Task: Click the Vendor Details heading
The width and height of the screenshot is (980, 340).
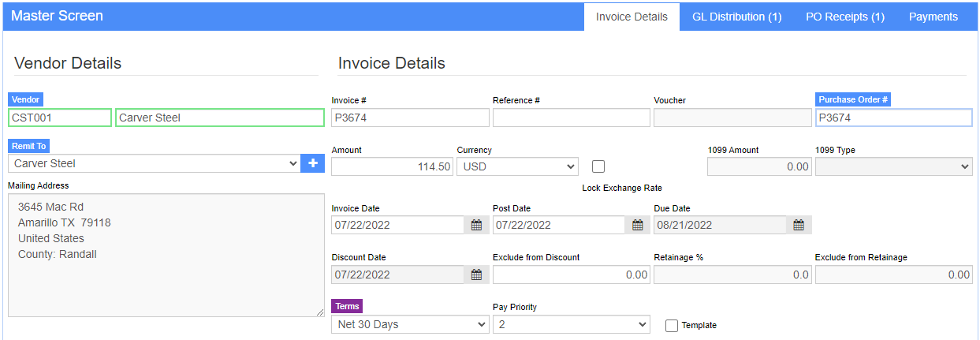Action: tap(68, 63)
